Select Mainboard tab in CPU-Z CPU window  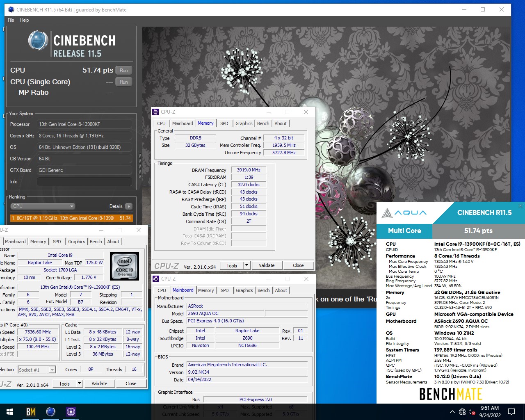pyautogui.click(x=15, y=242)
